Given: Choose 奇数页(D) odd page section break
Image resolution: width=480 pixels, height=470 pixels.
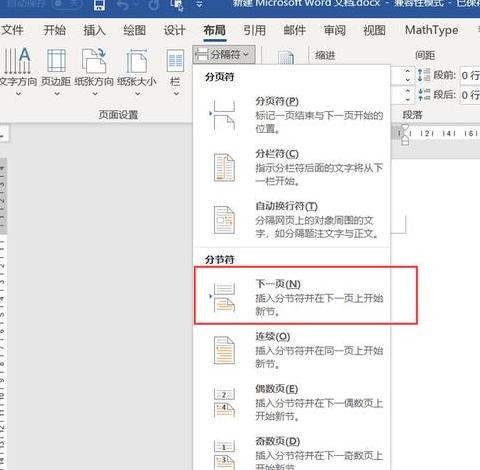Looking at the screenshot, I should [x=292, y=453].
